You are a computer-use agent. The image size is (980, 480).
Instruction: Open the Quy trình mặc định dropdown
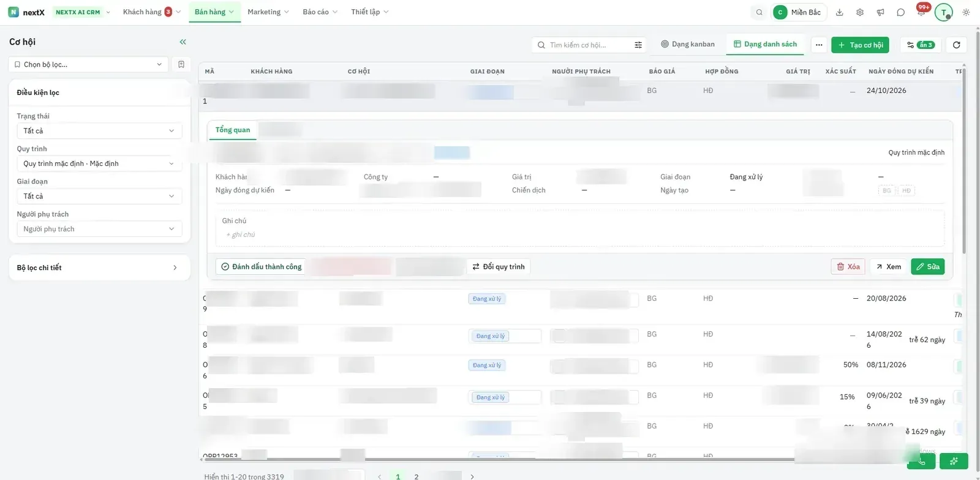pos(99,163)
